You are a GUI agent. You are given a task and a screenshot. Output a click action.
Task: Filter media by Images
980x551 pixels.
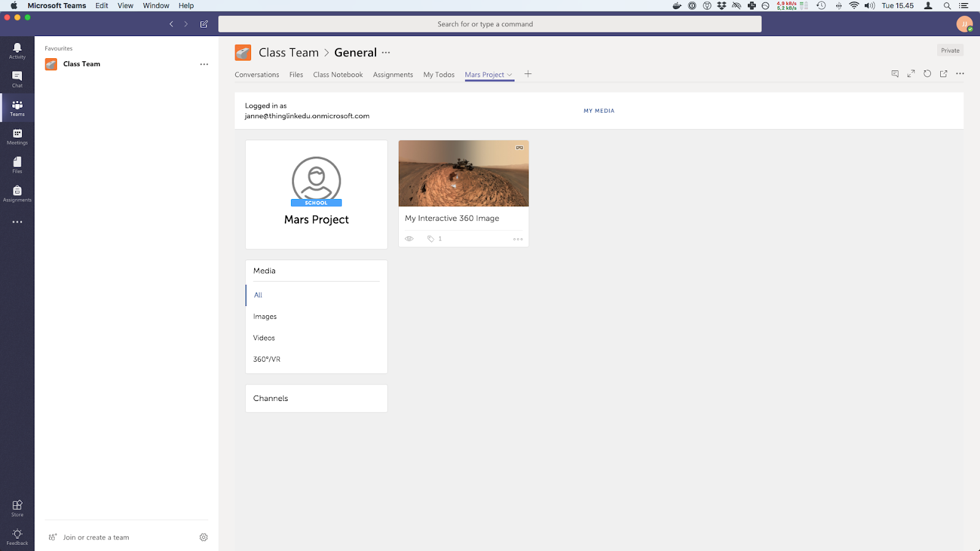[x=265, y=317]
